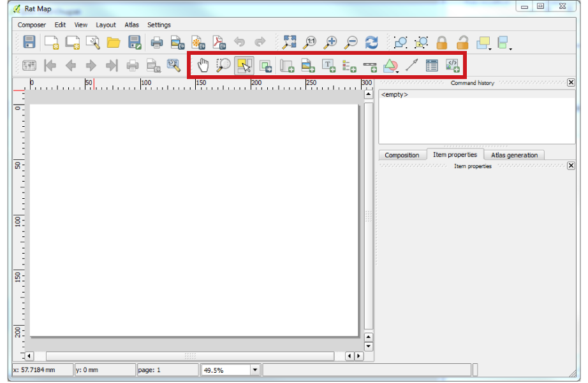The image size is (588, 383).
Task: Switch to the Composition tab
Action: [402, 155]
